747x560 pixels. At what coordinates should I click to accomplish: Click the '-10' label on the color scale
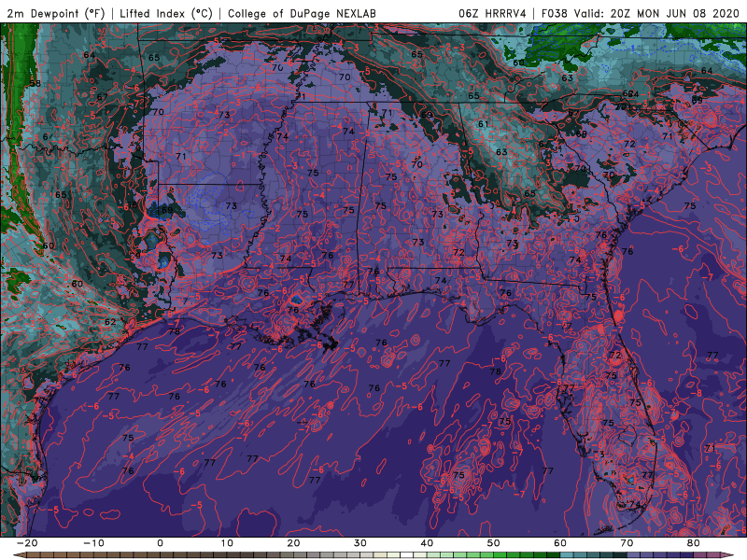93,543
